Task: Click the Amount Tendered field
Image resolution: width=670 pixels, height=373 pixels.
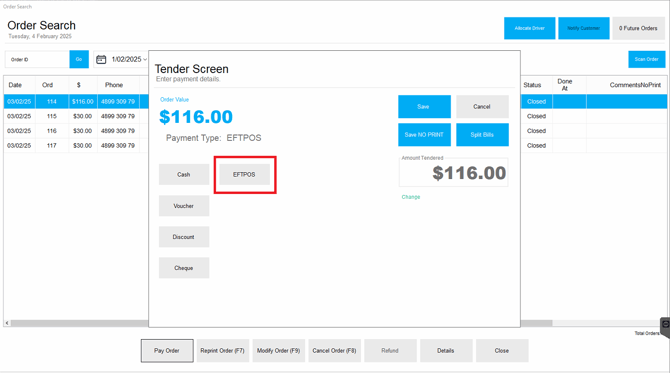Action: click(x=453, y=173)
